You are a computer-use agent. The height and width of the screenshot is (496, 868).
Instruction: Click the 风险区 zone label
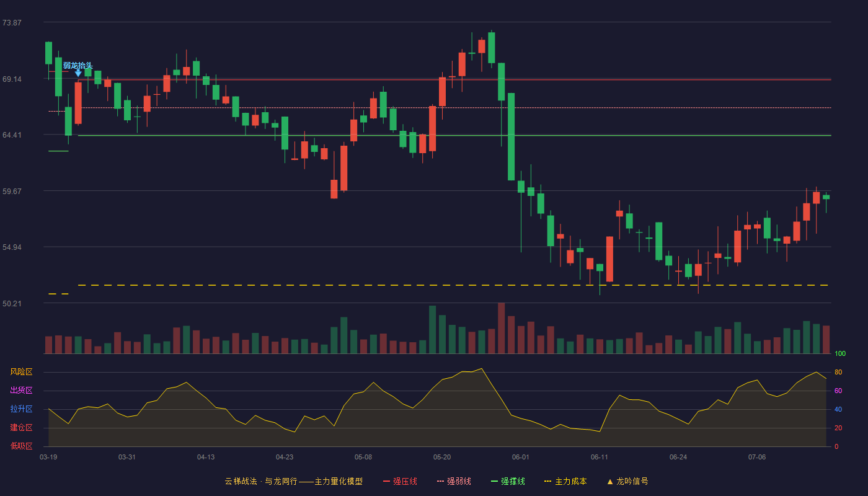click(21, 372)
